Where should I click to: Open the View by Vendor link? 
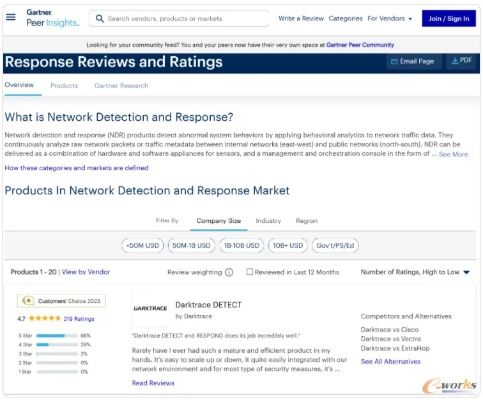[86, 272]
